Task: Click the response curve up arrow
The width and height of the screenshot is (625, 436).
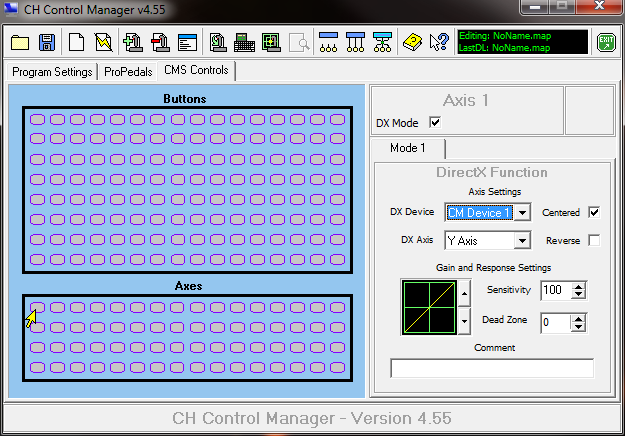Action: pyautogui.click(x=464, y=293)
